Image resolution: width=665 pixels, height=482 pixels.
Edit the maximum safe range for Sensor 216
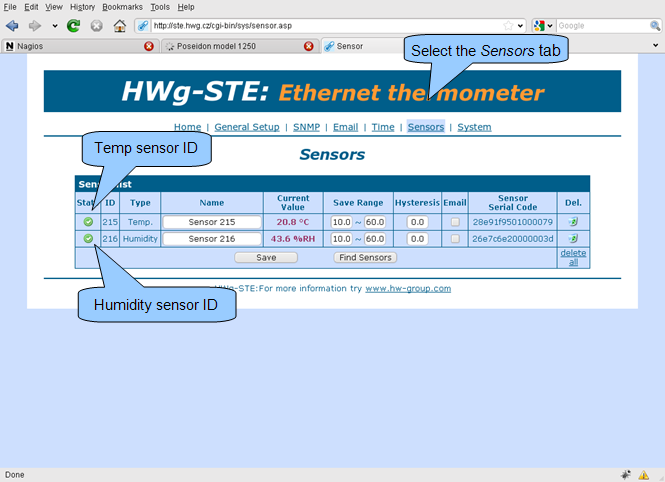click(375, 239)
